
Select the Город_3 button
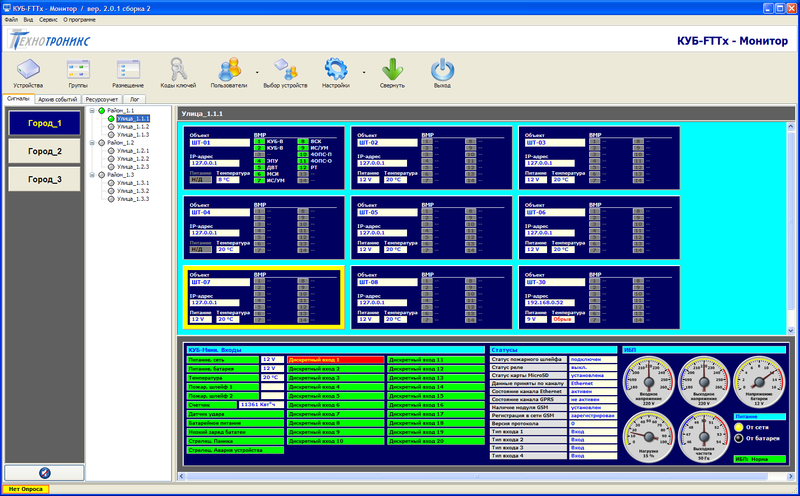coord(44,179)
